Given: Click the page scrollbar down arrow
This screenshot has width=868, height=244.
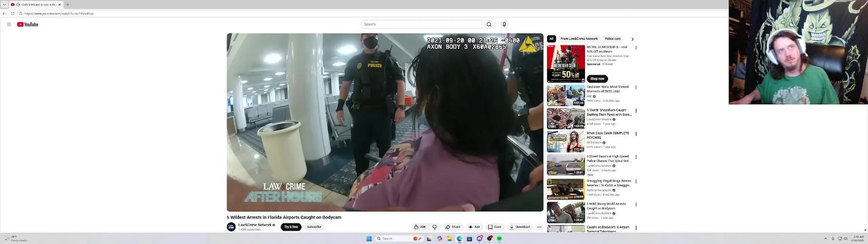Looking at the screenshot, I should tap(866, 230).
